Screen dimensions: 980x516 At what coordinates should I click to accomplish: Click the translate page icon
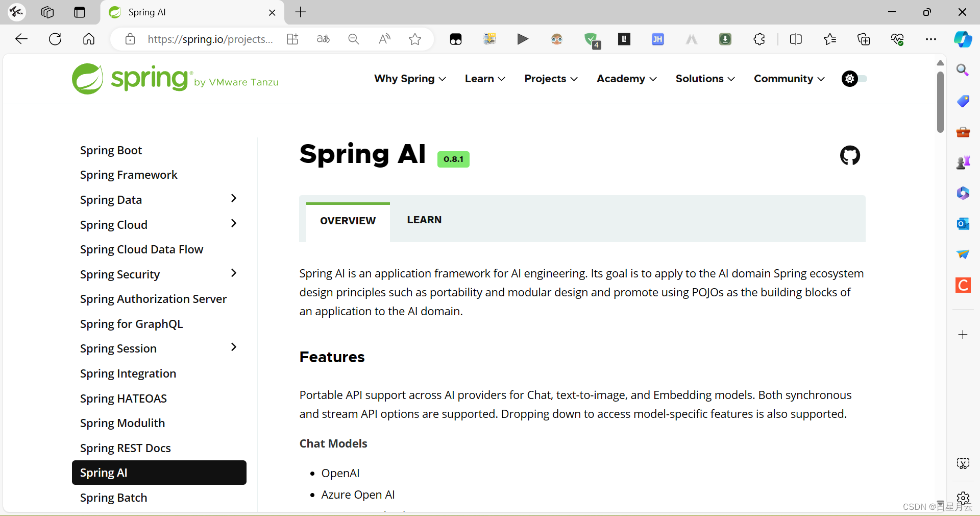click(323, 39)
